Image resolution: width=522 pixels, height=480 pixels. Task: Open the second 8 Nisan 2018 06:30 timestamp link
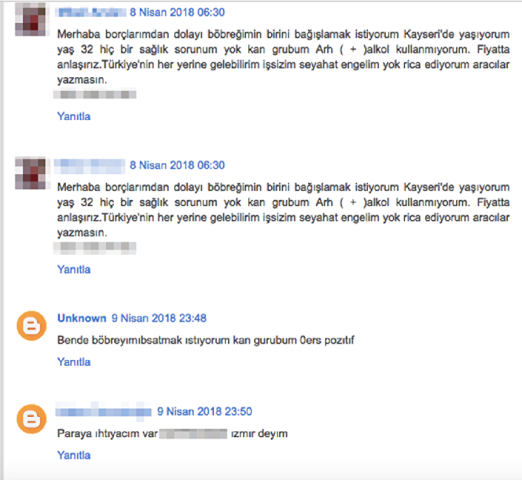[x=177, y=165]
